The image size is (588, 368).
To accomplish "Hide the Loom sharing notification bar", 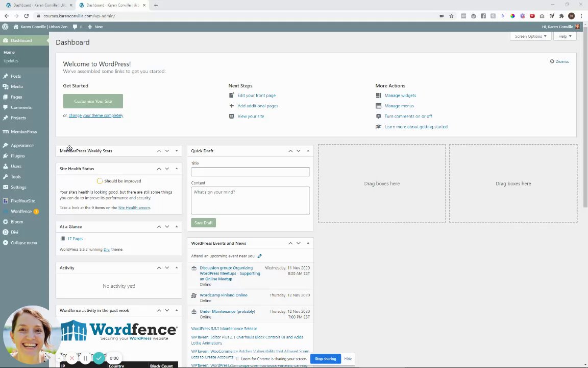I will (x=348, y=359).
